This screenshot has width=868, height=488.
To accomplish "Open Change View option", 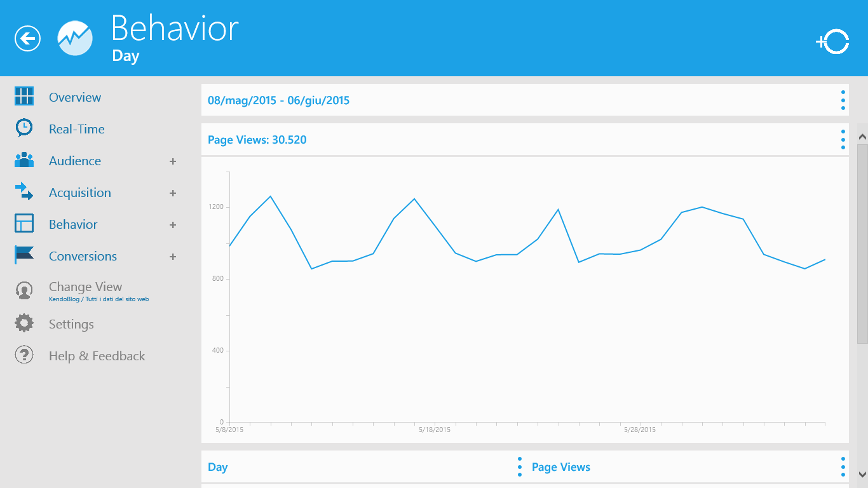I will pyautogui.click(x=85, y=287).
